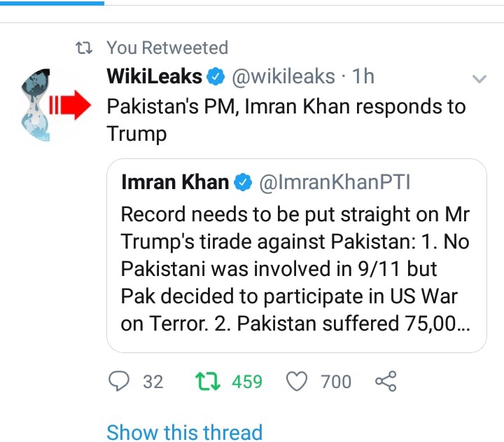Click the WikiLeaks display name
This screenshot has height=442, width=504.
pyautogui.click(x=155, y=77)
